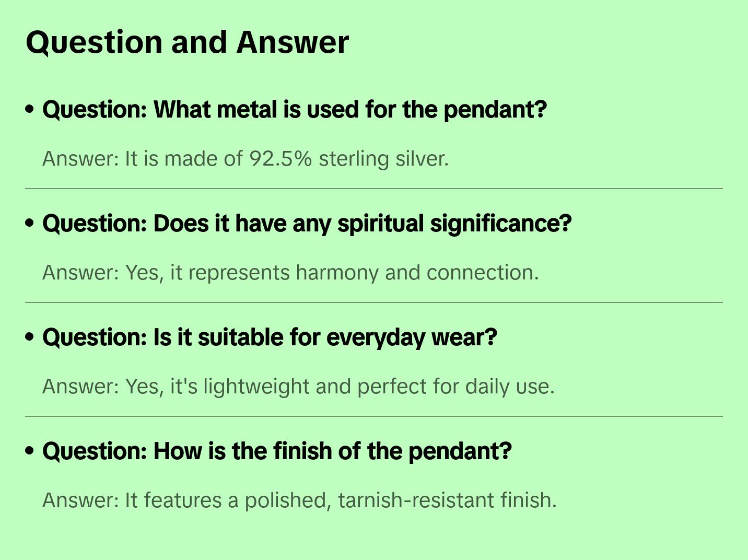Click the "Question and Answer" heading
This screenshot has width=748, height=560.
187,42
